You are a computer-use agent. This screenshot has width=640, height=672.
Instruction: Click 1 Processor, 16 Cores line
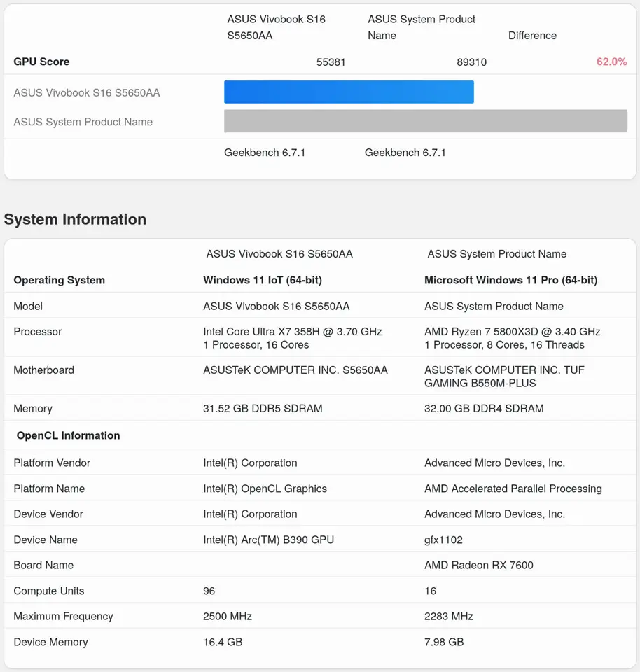[256, 345]
